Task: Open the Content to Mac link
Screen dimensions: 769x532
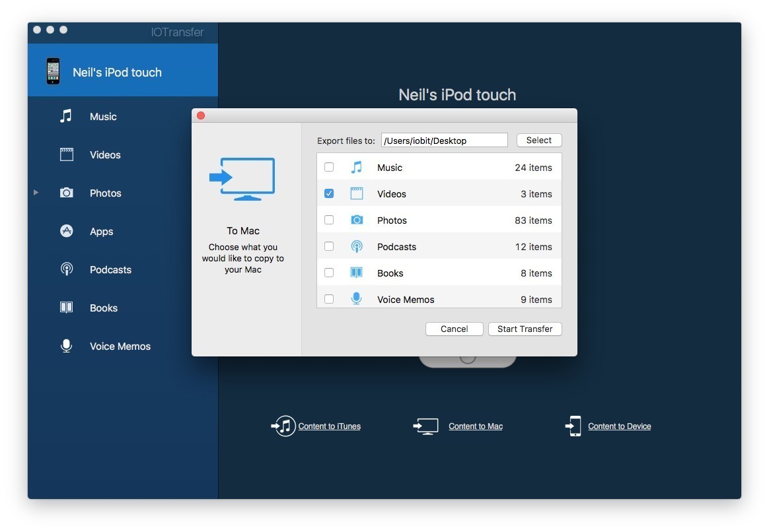Action: point(476,426)
